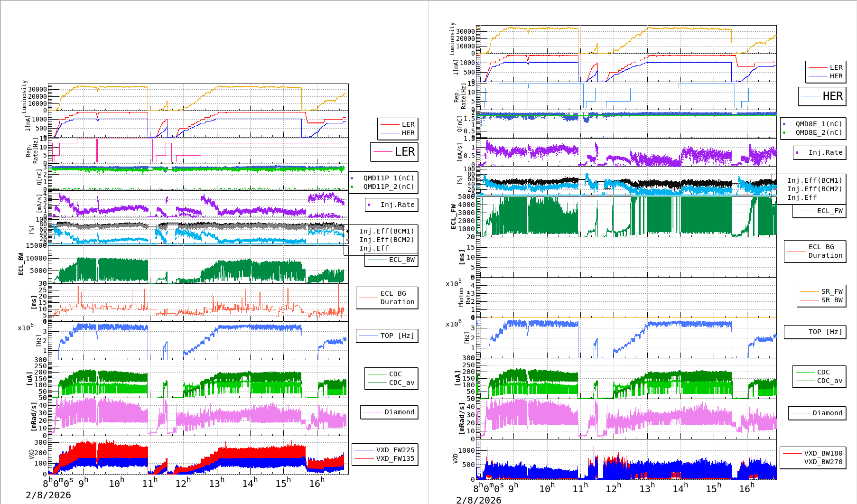This screenshot has height=504, width=857.
Task: Click [mRad/s] axis label in LER panel
Action: point(34,416)
